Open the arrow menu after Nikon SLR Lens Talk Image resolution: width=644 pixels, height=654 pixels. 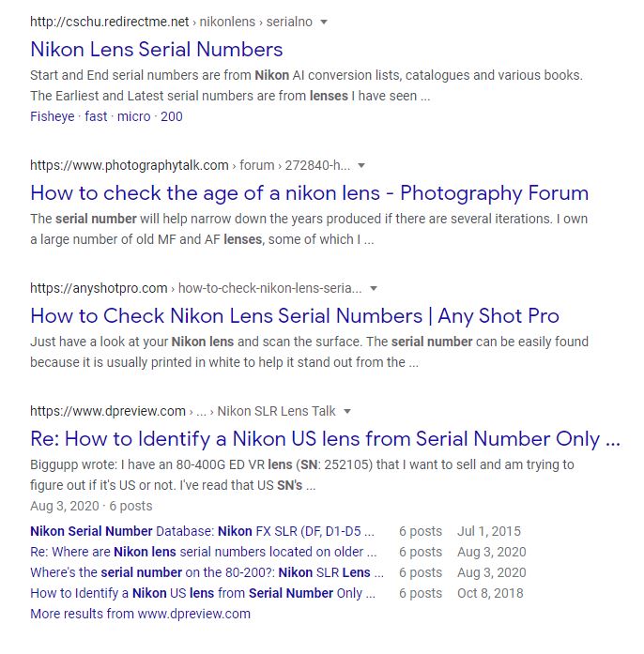pos(346,412)
